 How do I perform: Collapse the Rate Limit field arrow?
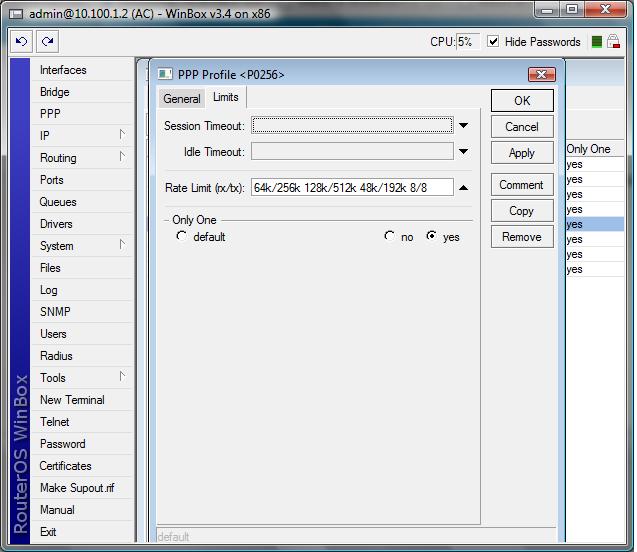click(463, 188)
